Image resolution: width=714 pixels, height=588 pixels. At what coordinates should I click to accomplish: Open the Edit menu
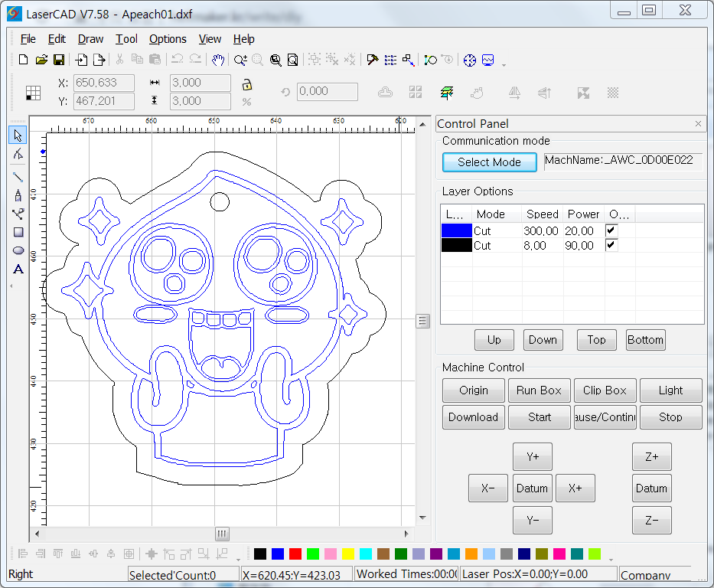[57, 39]
